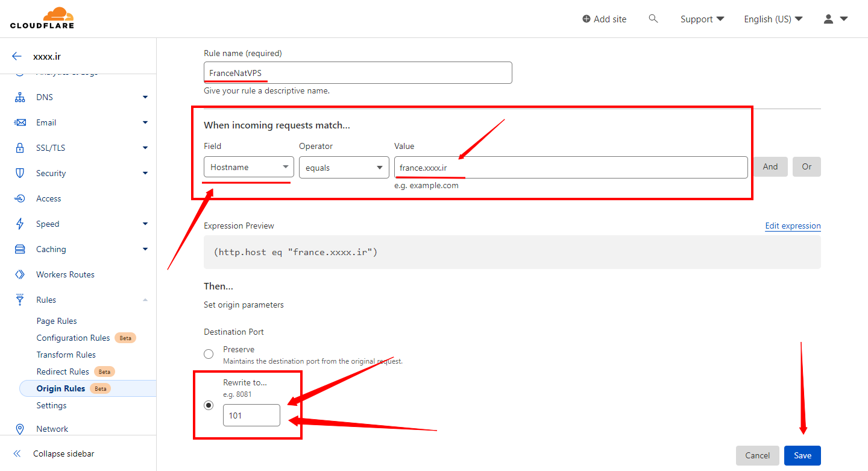Image resolution: width=868 pixels, height=471 pixels.
Task: Collapse the Rules sidebar section
Action: 145,300
